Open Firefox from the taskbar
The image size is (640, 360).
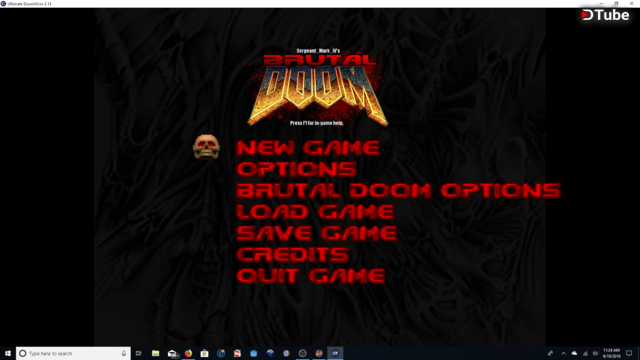[x=188, y=353]
